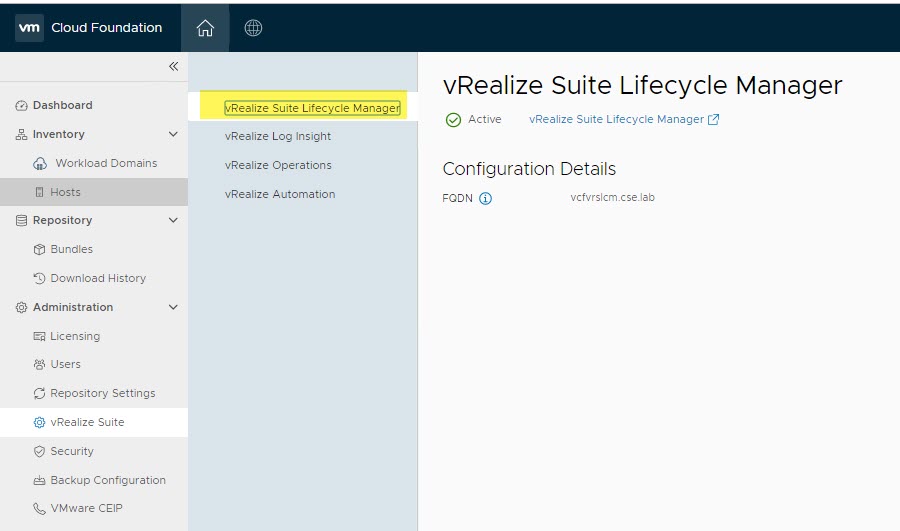
Task: Click the Bundles box icon
Action: coord(40,249)
